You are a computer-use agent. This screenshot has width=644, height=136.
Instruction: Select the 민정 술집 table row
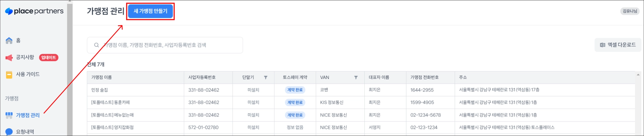361,90
